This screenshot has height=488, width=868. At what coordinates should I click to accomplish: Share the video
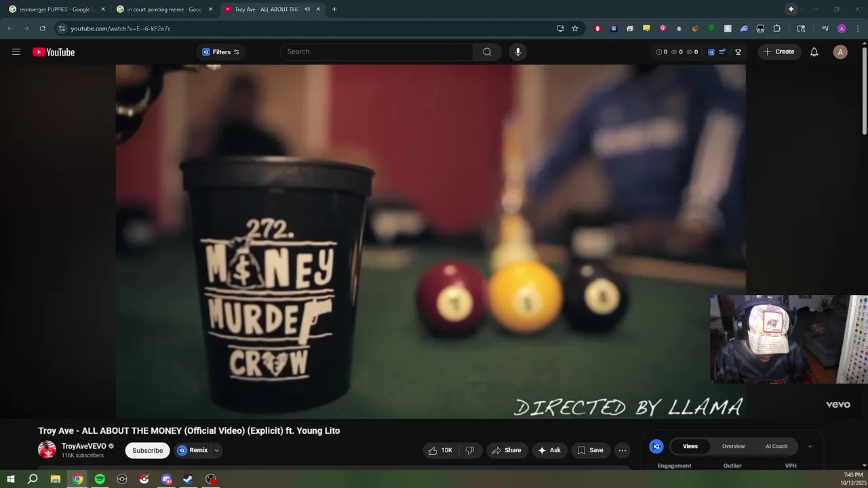click(x=507, y=450)
